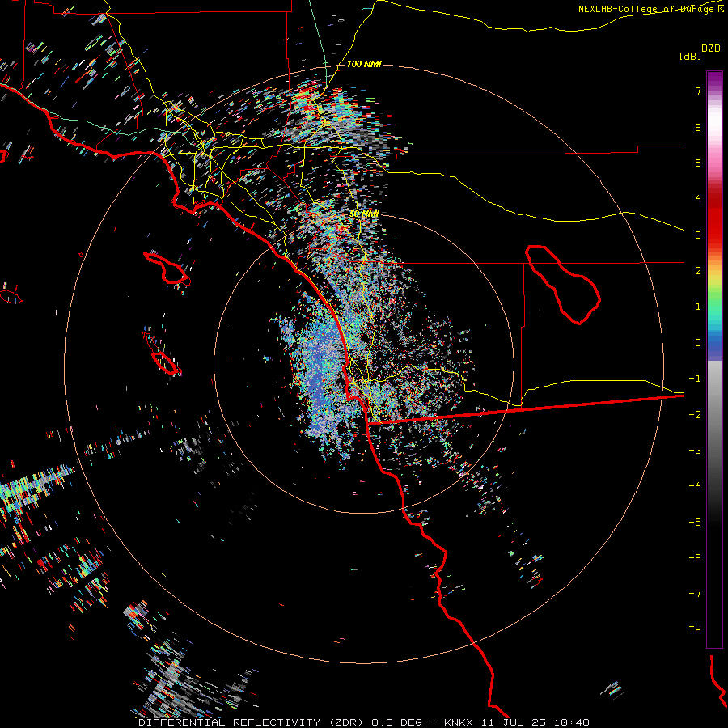Click the Differential Reflectivity caption at bottom
The height and width of the screenshot is (728, 728).
coord(364,722)
